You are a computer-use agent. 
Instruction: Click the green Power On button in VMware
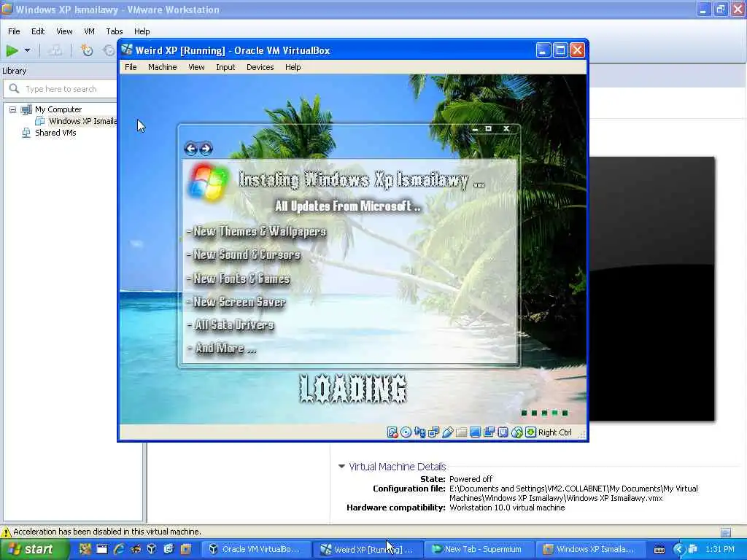[12, 50]
